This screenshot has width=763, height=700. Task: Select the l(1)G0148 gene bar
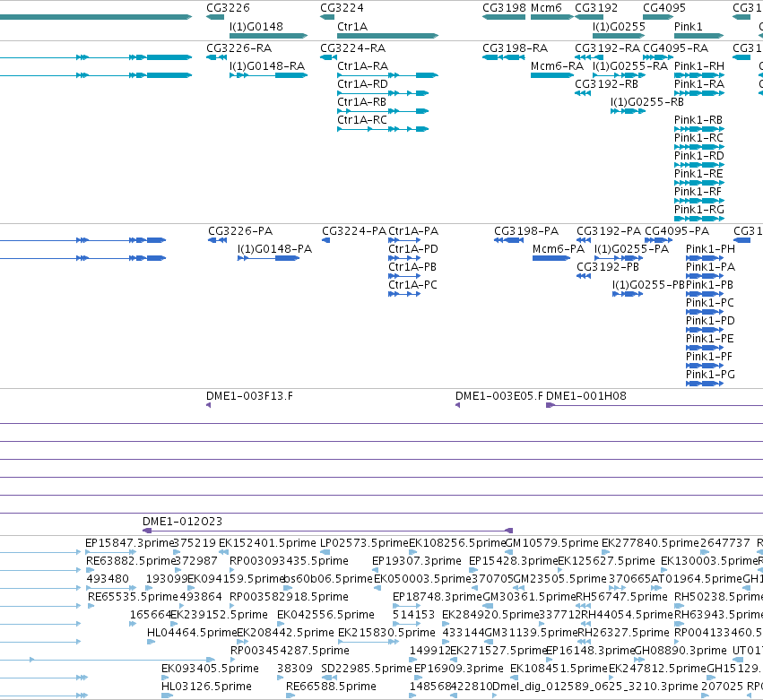click(x=268, y=36)
